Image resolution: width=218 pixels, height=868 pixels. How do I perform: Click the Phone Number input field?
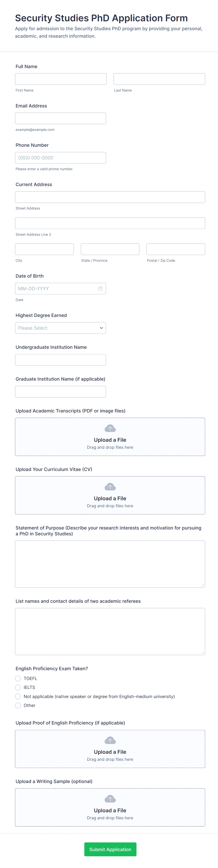coord(60,158)
